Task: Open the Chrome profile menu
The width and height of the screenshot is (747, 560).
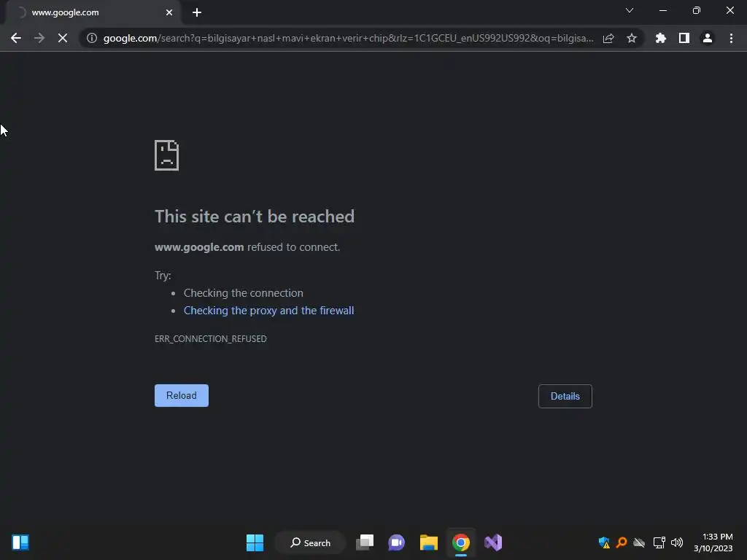Action: pos(707,38)
